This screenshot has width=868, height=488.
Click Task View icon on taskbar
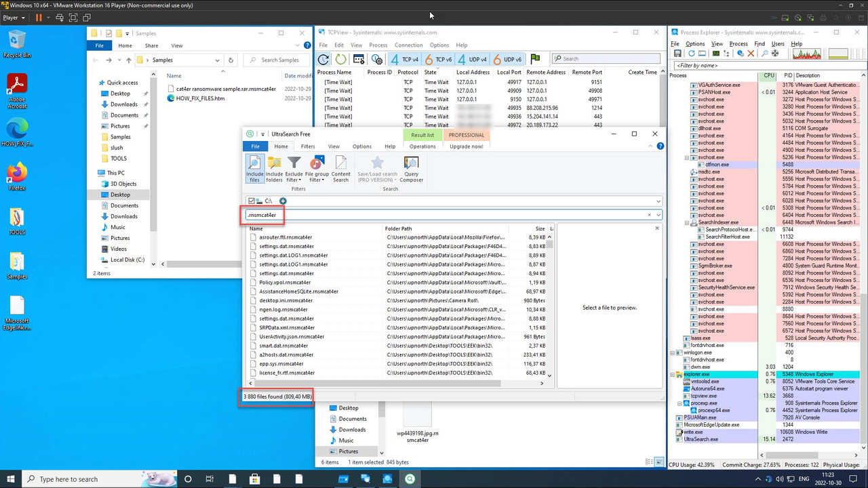(210, 479)
